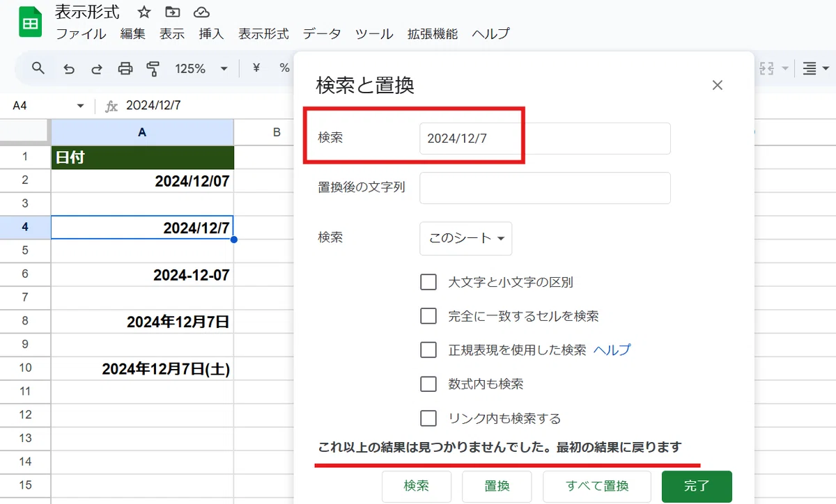The image size is (836, 504).
Task: Enable 数式内も検索 checkbox
Action: (428, 384)
